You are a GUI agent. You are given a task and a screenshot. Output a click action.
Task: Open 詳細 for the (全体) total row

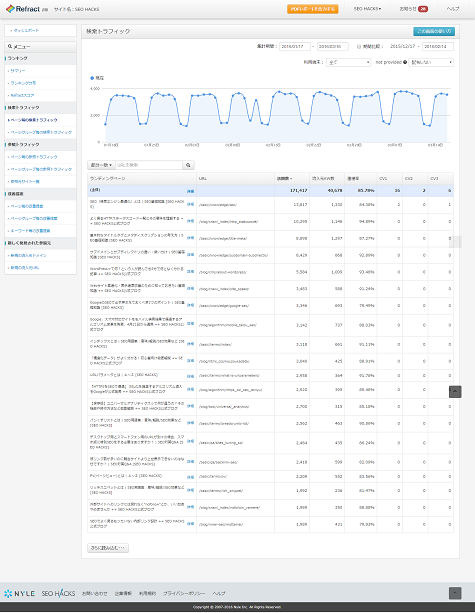click(190, 192)
